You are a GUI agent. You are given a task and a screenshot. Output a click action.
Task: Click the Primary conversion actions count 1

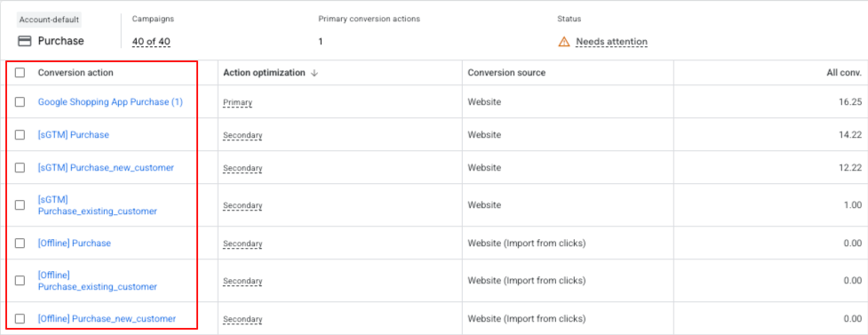(321, 42)
